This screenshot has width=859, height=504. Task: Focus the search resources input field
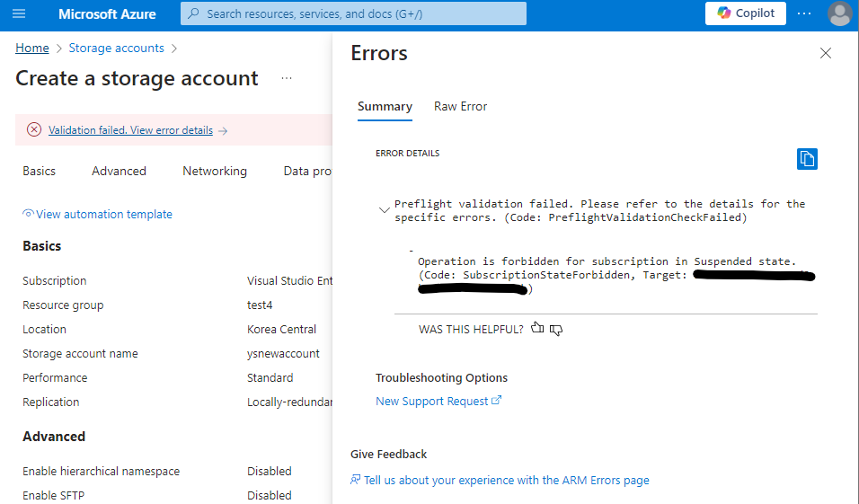click(353, 13)
